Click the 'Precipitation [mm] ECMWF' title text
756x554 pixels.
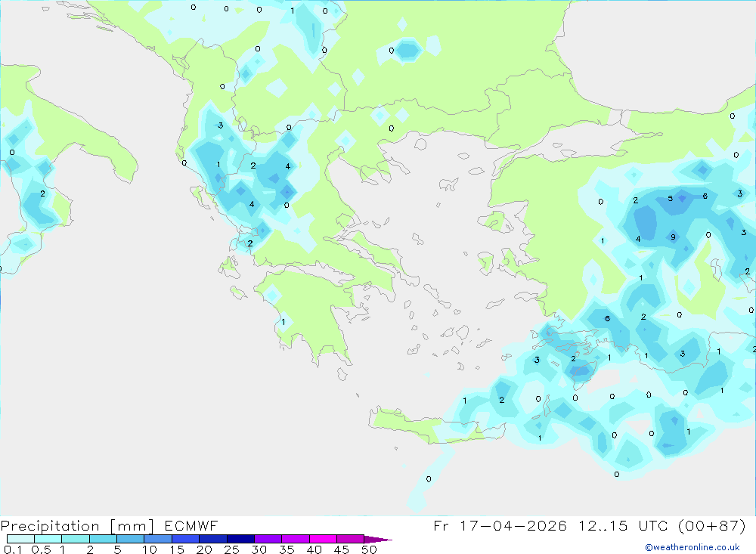110,525
